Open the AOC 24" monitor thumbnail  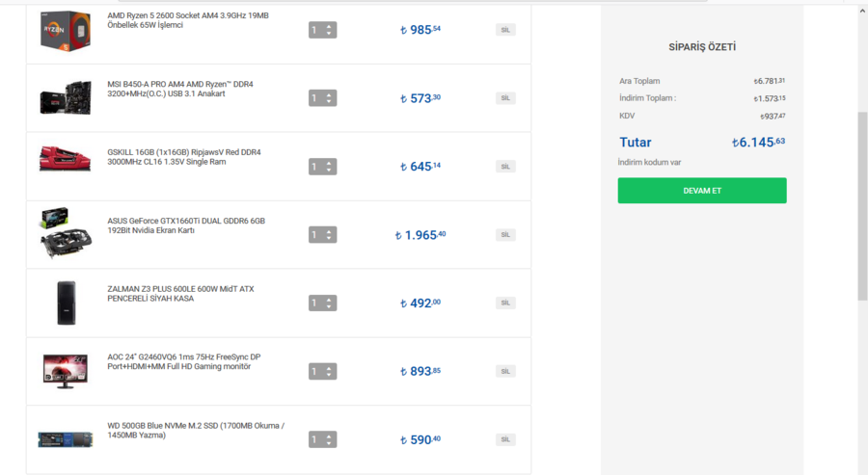pos(66,370)
